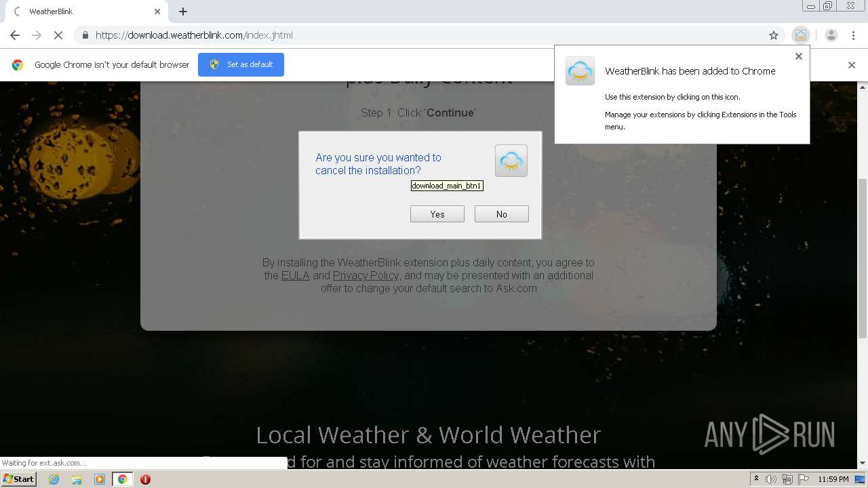
Task: View site info via the lock icon
Action: coord(85,35)
